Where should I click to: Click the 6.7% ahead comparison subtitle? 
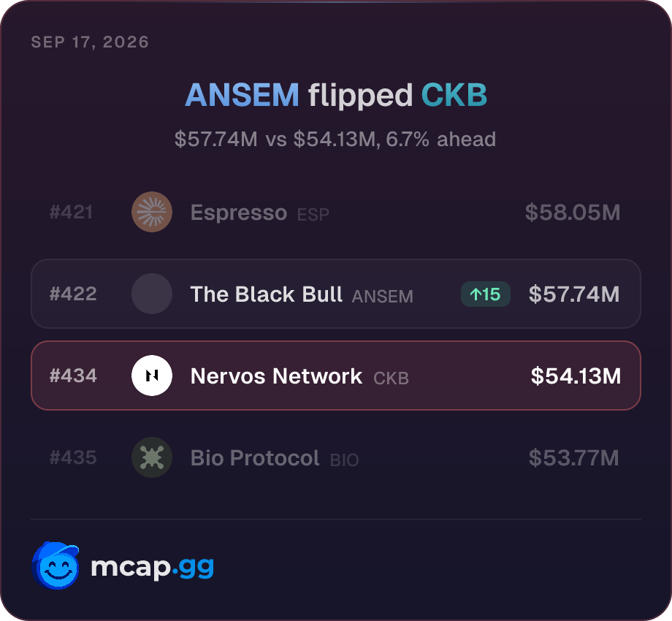(335, 140)
